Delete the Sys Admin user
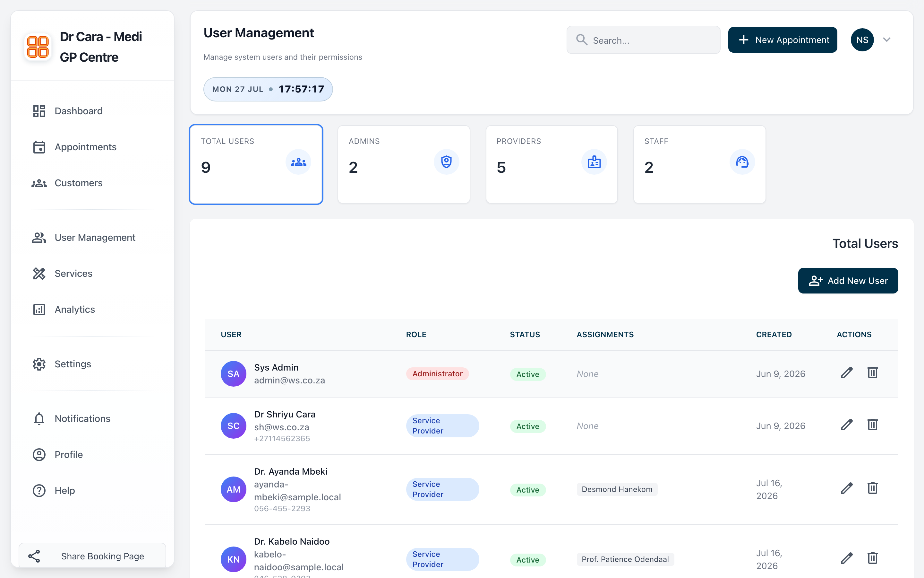Image resolution: width=924 pixels, height=578 pixels. [872, 373]
